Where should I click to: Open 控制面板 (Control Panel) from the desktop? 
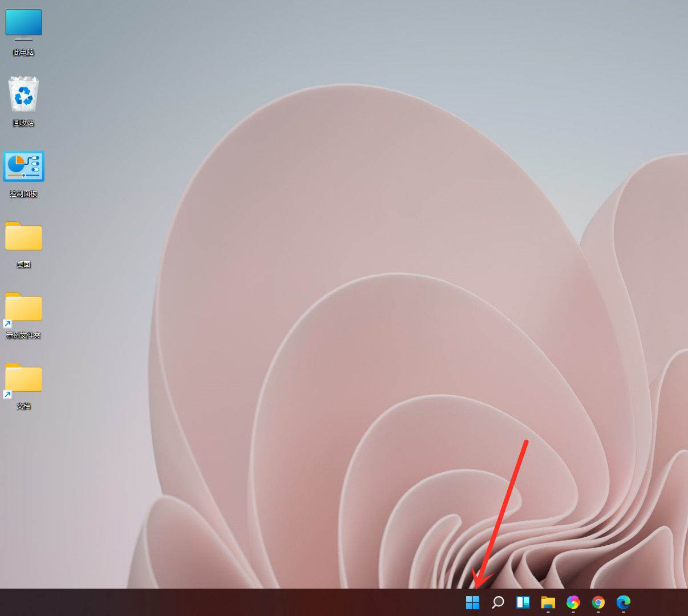point(23,166)
